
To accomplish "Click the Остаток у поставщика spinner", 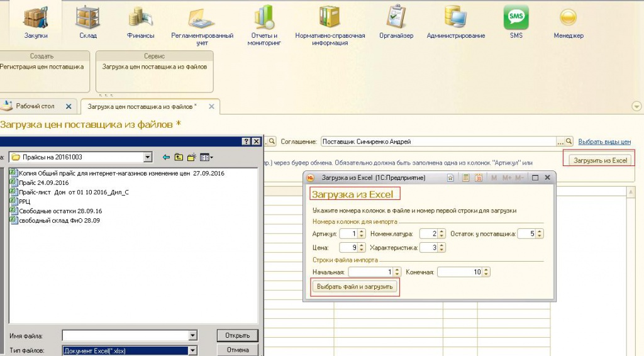I will 539,233.
